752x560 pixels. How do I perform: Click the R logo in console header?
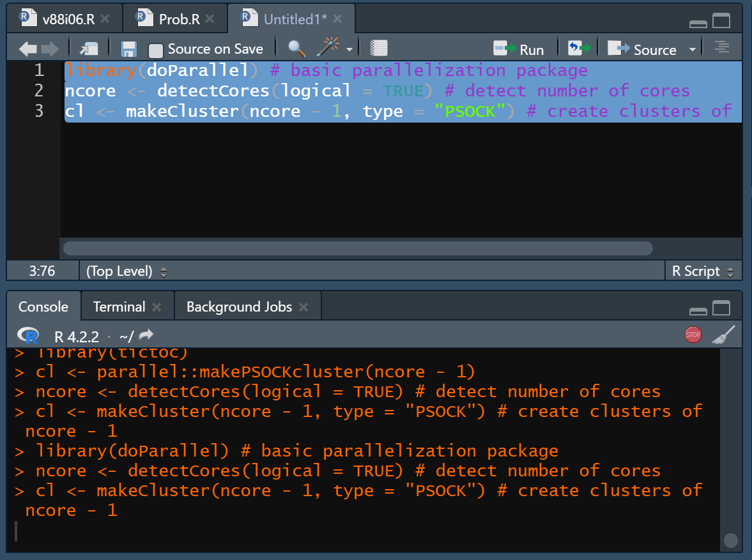pyautogui.click(x=28, y=336)
